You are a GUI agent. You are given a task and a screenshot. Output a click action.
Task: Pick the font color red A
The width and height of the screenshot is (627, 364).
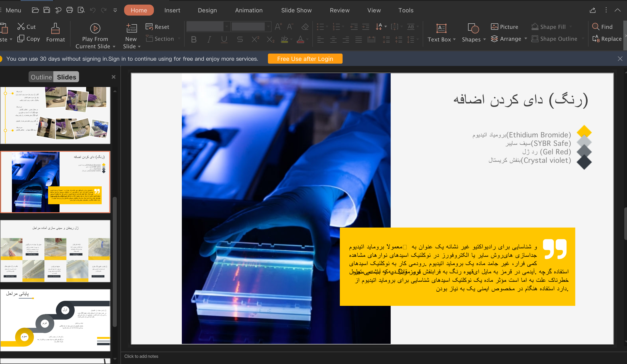[300, 39]
